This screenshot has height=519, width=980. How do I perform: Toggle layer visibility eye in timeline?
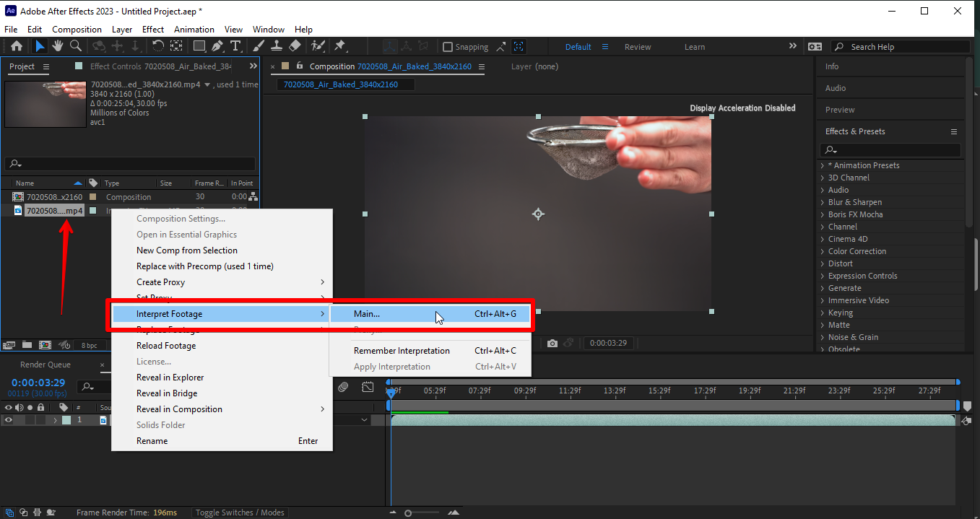click(8, 419)
